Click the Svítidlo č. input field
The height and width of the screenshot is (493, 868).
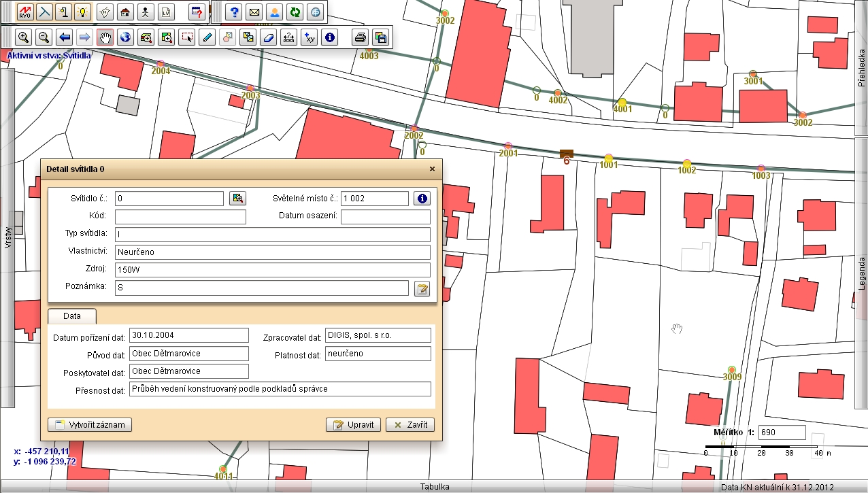[x=169, y=199]
